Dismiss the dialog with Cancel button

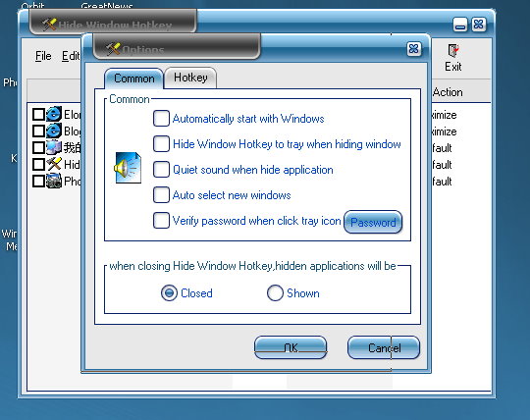pos(384,347)
